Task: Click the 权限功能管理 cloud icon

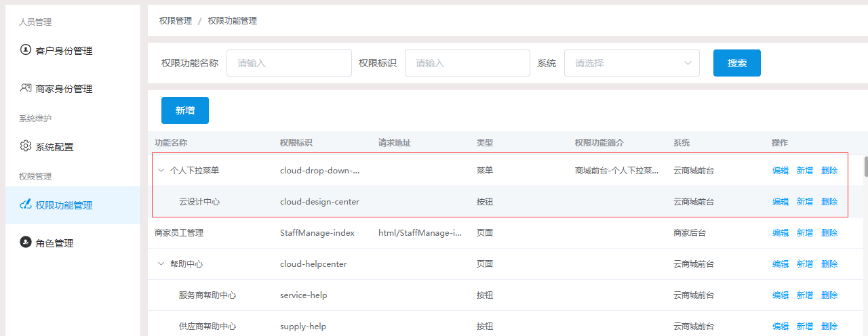Action: pyautogui.click(x=26, y=205)
